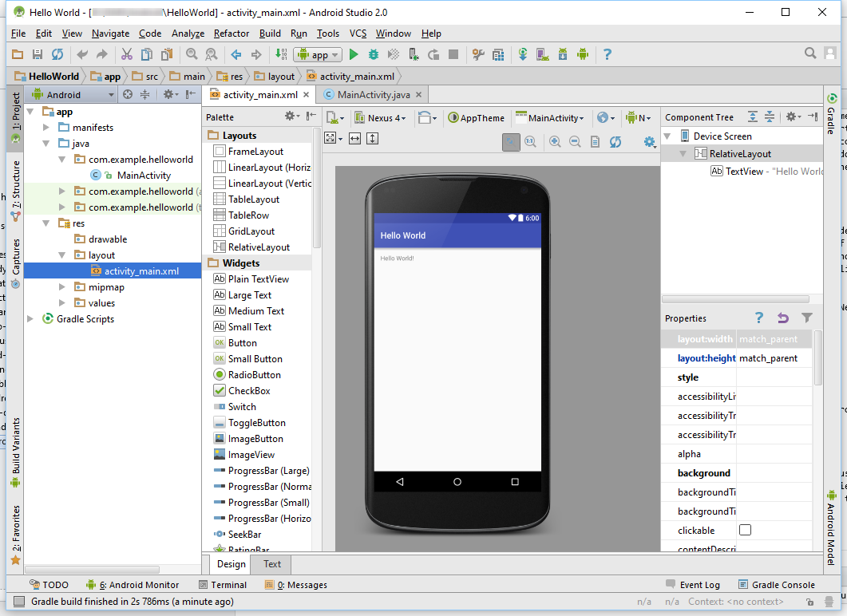Image resolution: width=847 pixels, height=616 pixels.
Task: Open the TODO tool window
Action: coord(49,585)
